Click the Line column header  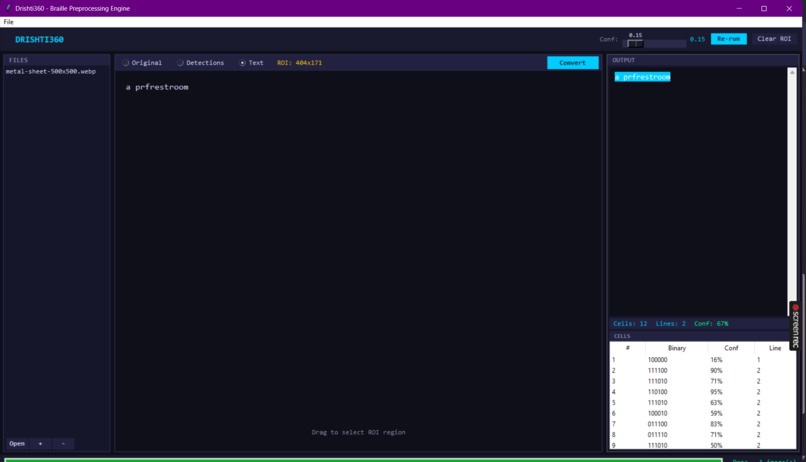tap(775, 348)
